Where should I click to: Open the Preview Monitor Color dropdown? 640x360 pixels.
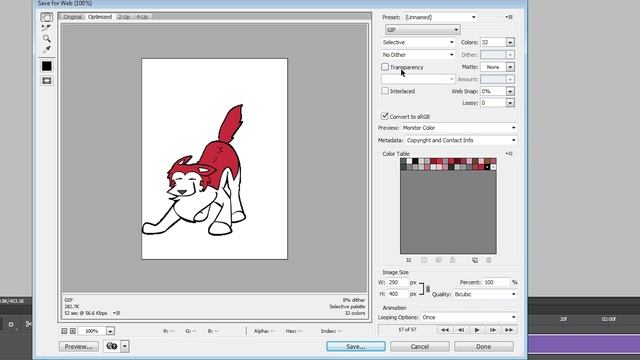(459, 128)
